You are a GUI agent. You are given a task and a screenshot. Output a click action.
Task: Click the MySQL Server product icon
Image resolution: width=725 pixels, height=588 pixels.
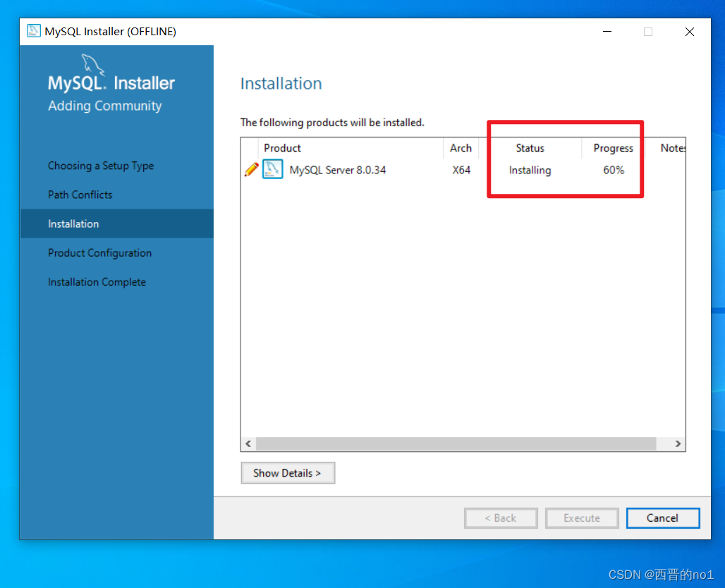[x=272, y=169]
